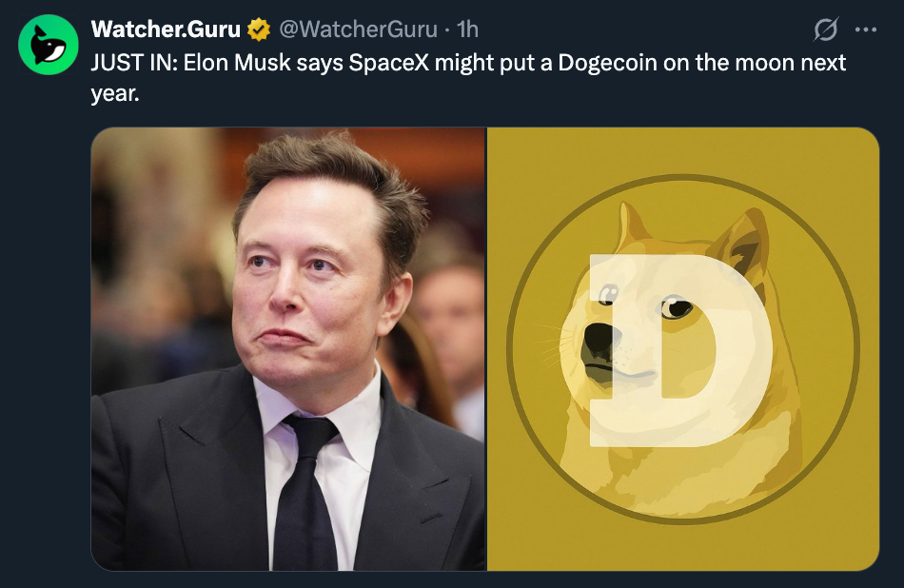Click the tweet text starting with JUST IN
Screen dimensions: 904x588
point(468,77)
